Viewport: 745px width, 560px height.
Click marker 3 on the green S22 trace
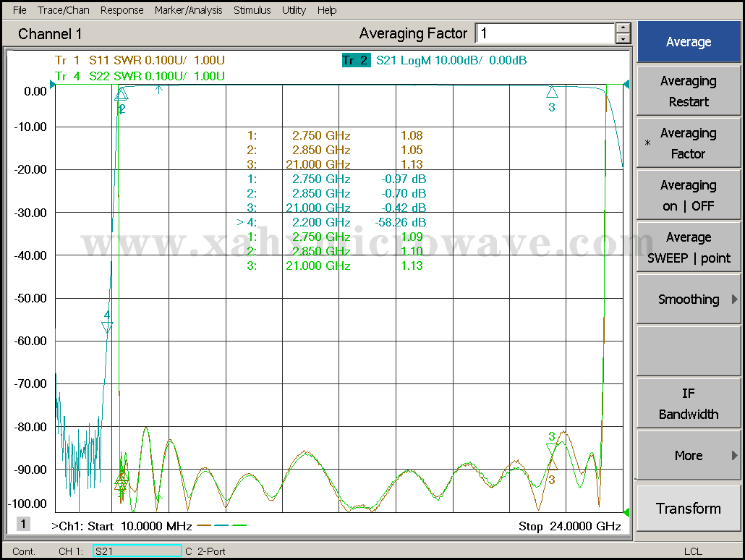coord(551,449)
